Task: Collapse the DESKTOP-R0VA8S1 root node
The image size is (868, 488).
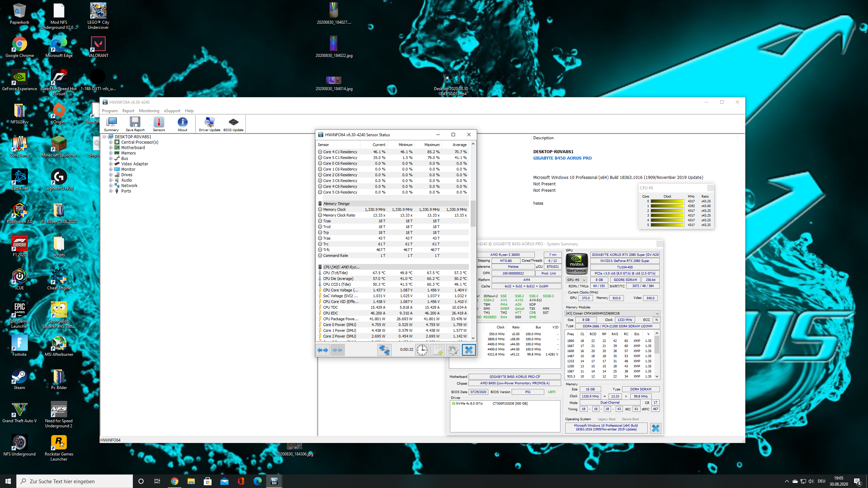Action: coord(104,137)
